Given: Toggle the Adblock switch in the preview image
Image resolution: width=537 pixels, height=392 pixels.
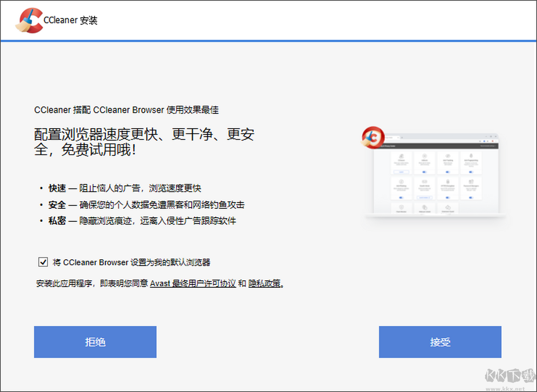Looking at the screenshot, I should 424,172.
